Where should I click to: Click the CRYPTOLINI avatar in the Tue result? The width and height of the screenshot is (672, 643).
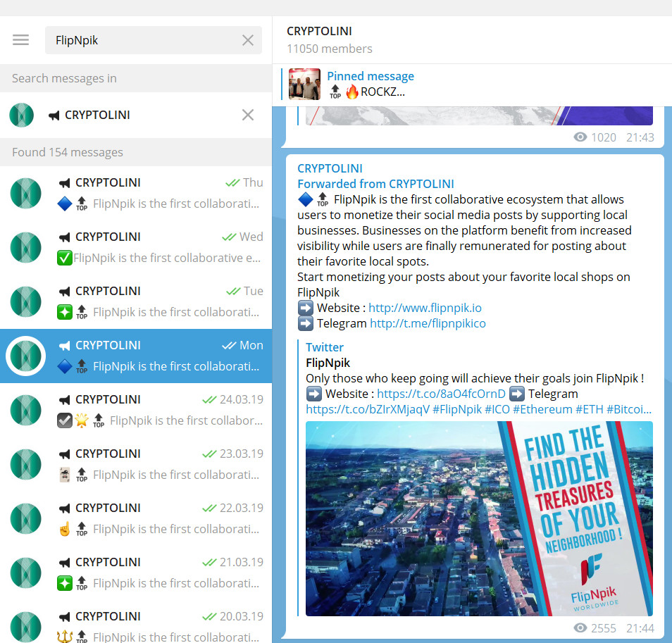pos(26,301)
